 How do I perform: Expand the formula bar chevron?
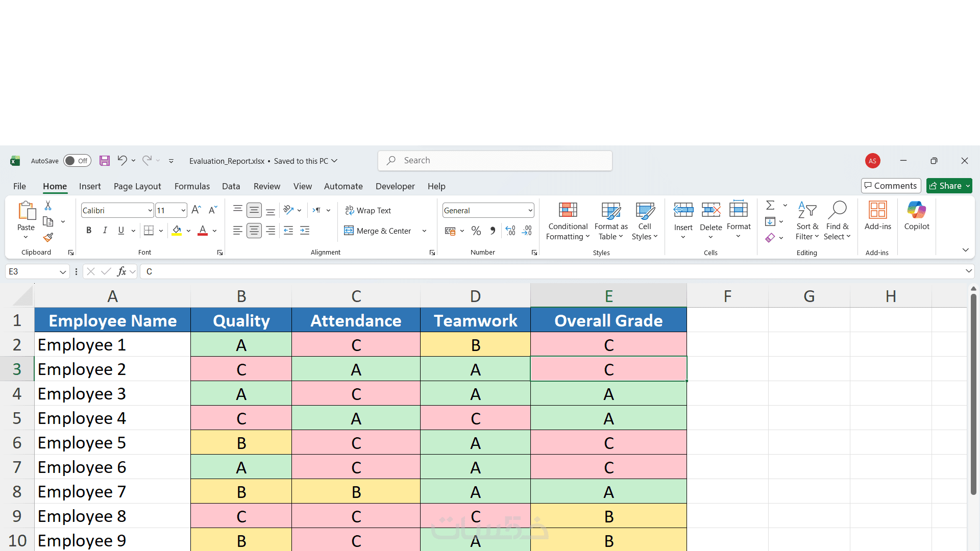coord(968,271)
